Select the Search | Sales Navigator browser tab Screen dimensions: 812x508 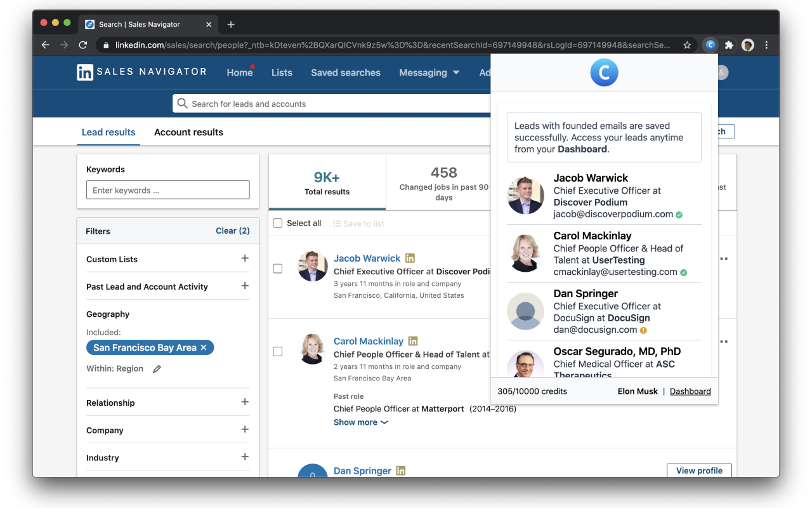pos(148,24)
